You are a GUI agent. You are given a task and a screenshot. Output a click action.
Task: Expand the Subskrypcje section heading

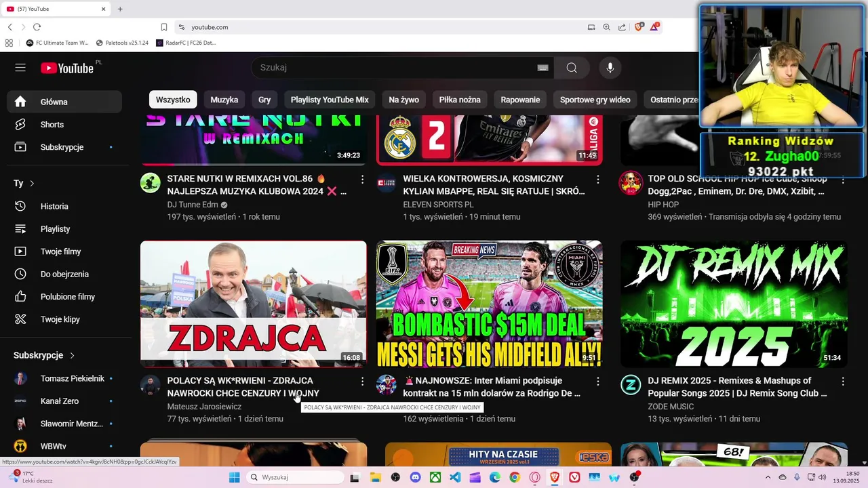pyautogui.click(x=44, y=355)
